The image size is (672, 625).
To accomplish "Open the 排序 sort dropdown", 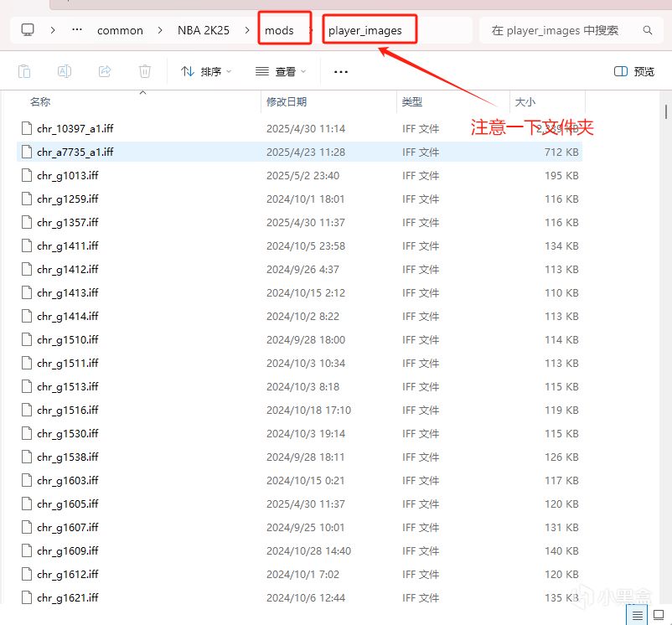I will tap(206, 71).
